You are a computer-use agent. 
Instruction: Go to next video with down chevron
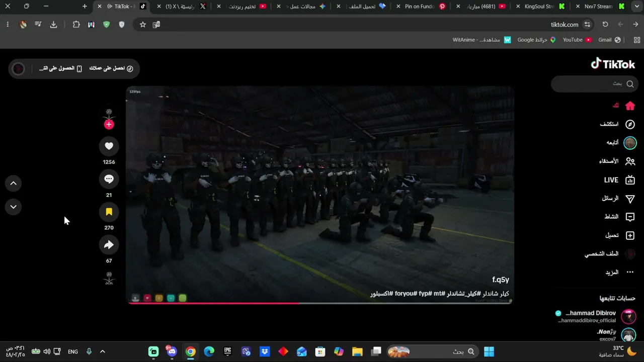14,207
